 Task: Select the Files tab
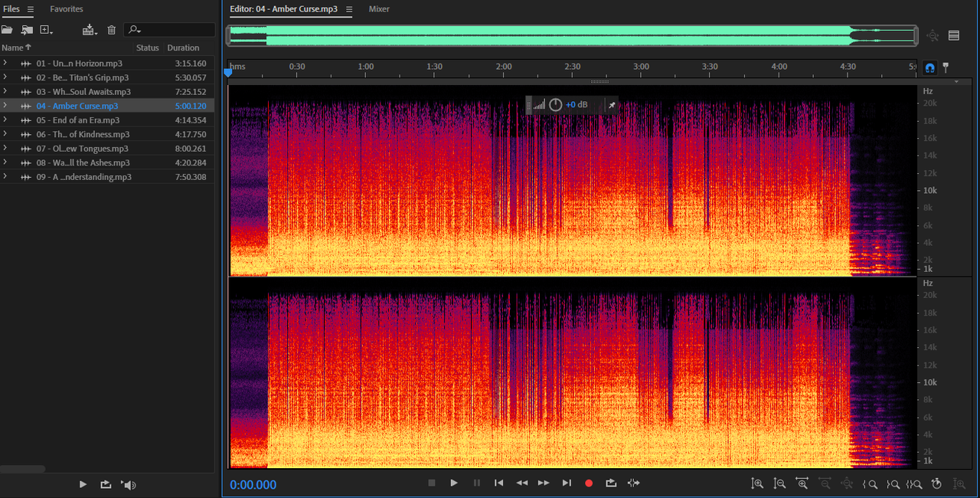coord(11,9)
